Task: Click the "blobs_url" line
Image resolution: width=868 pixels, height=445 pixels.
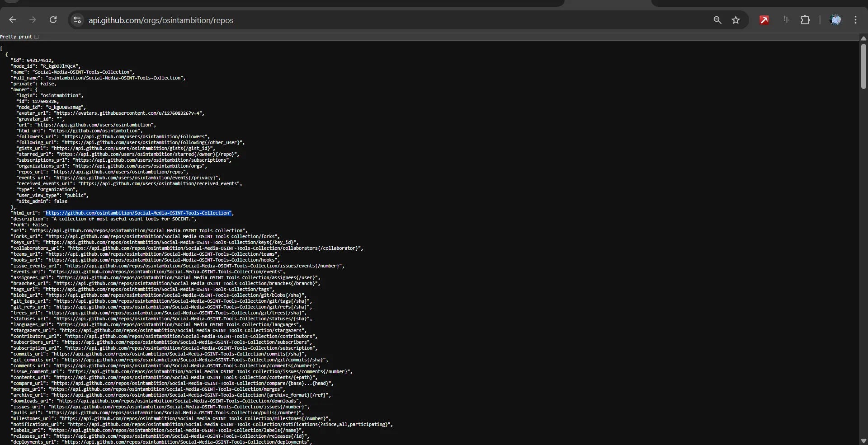Action: point(159,295)
